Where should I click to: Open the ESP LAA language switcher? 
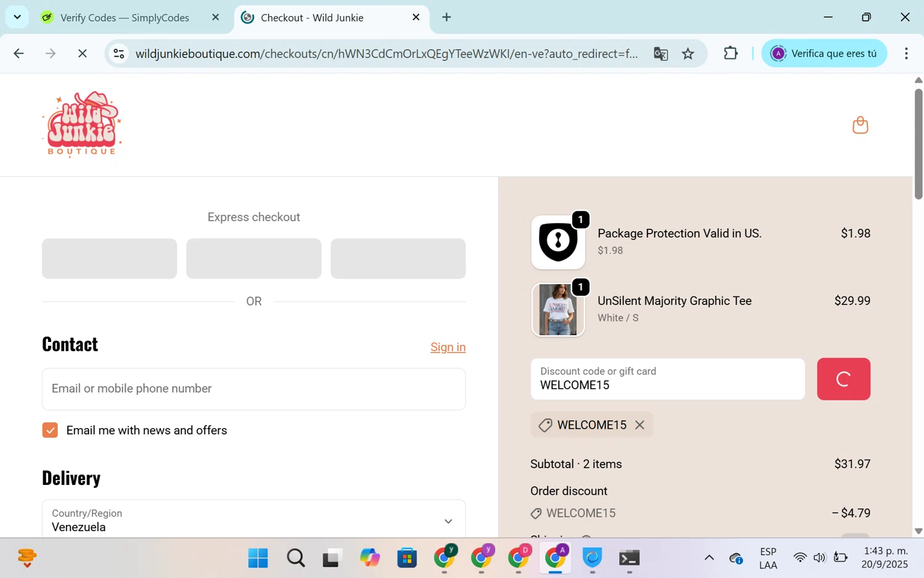click(768, 558)
